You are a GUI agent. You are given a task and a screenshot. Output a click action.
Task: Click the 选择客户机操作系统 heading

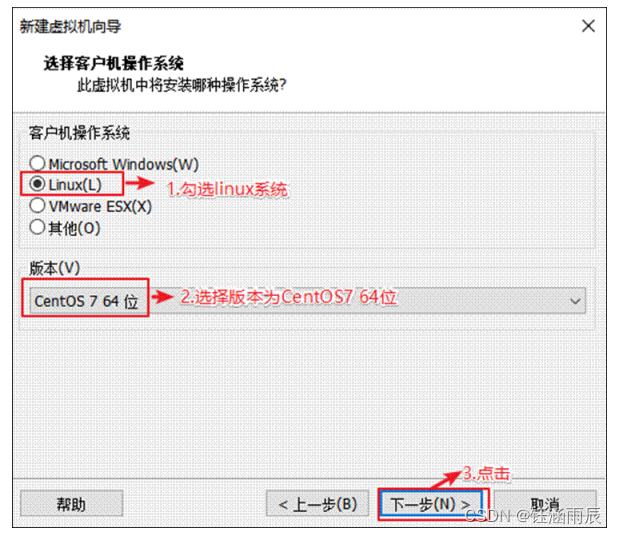click(x=114, y=63)
